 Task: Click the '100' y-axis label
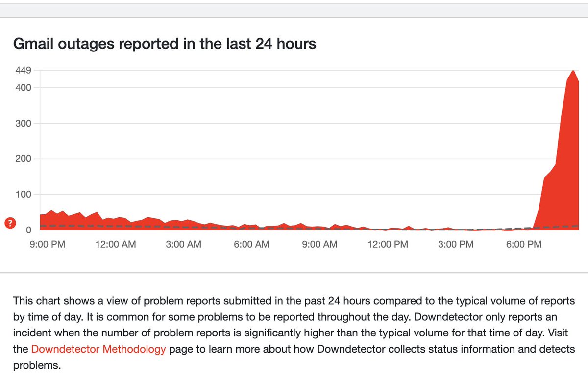point(24,195)
